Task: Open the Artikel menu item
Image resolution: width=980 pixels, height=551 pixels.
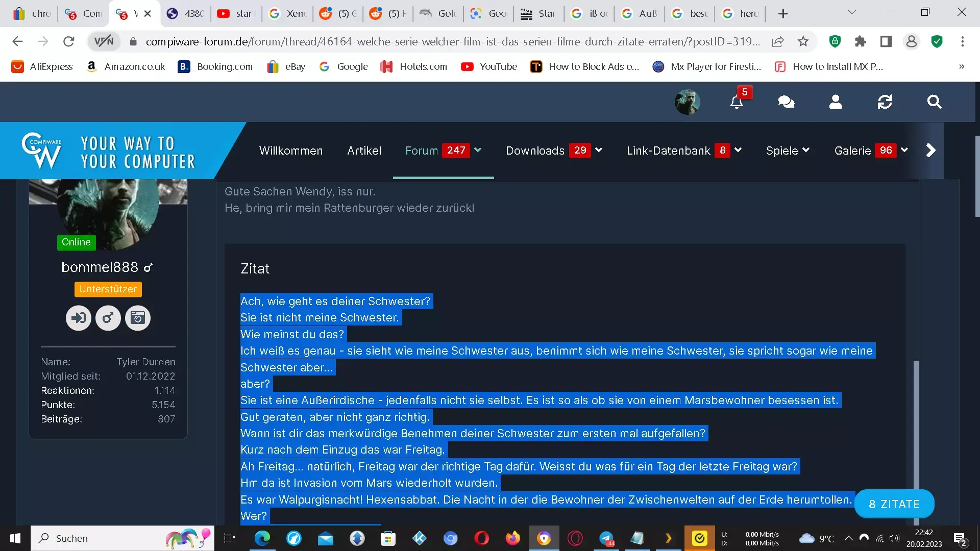Action: 364,151
